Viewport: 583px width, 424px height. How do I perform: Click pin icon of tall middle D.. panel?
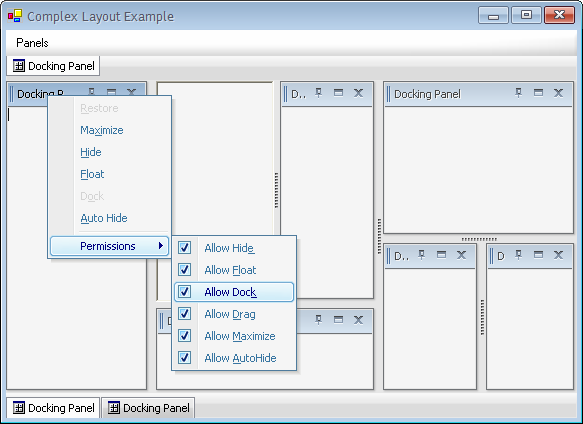tap(318, 93)
